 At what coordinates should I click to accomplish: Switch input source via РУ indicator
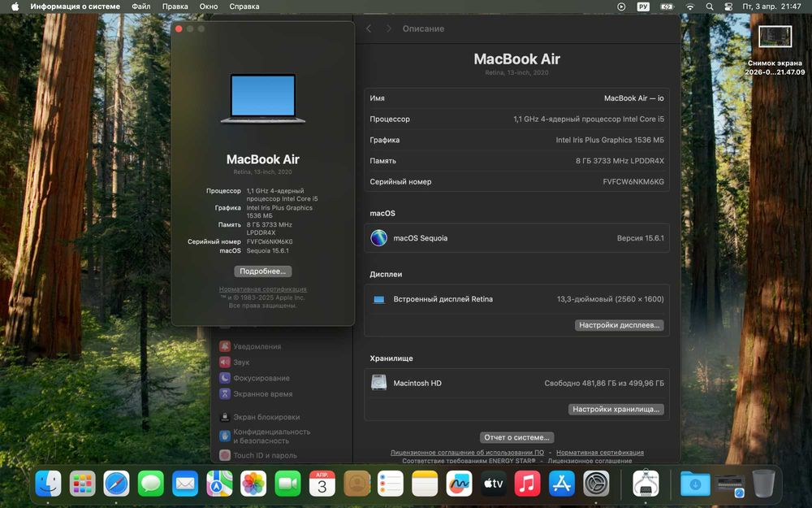pyautogui.click(x=643, y=7)
